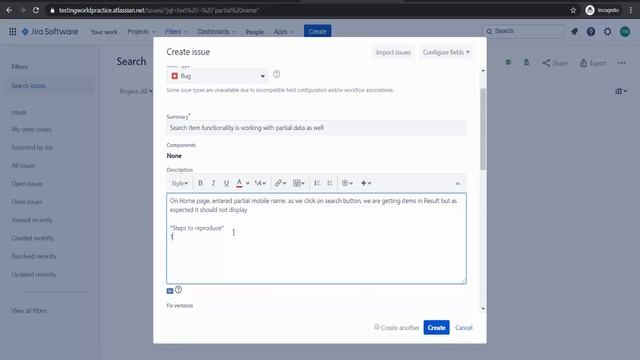This screenshot has width=640, height=360.
Task: Open the Configure fields dropdown
Action: click(446, 52)
